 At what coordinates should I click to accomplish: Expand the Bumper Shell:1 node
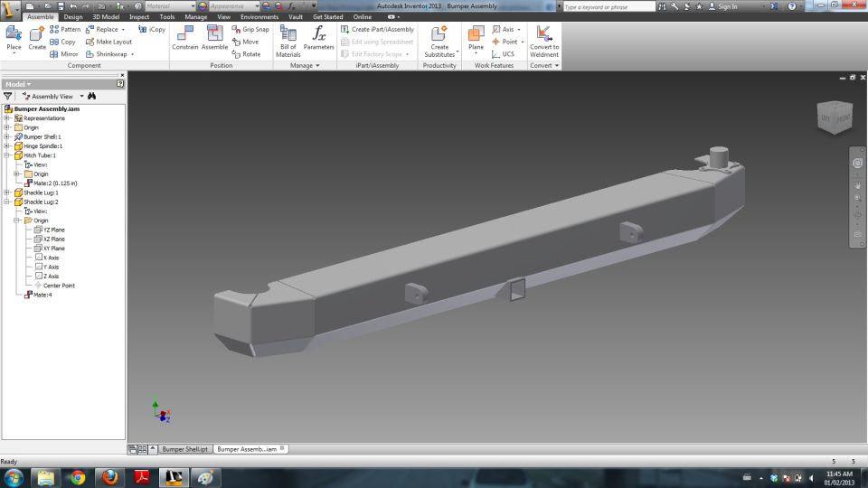[7, 136]
